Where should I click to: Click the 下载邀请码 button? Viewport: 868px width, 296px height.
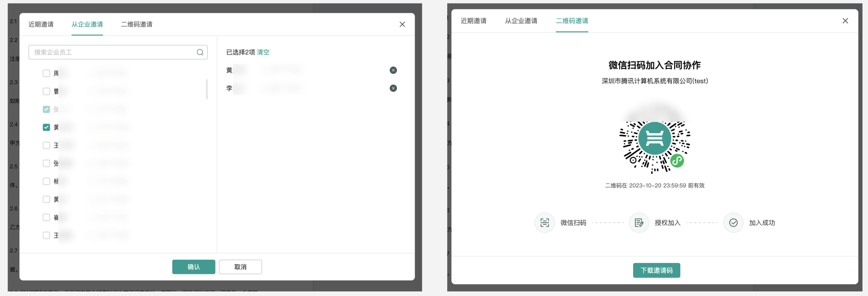click(x=657, y=271)
